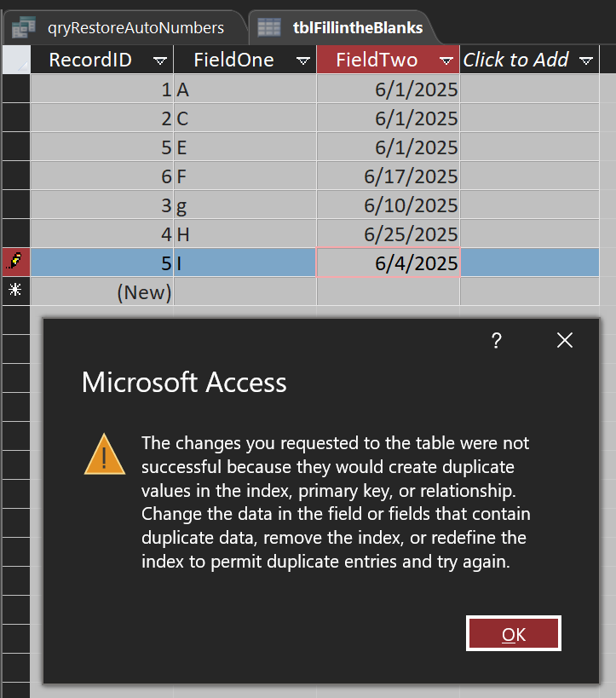Switch to the qryRestoreAutoNumbers tab
This screenshot has height=698, width=616.
pyautogui.click(x=124, y=27)
